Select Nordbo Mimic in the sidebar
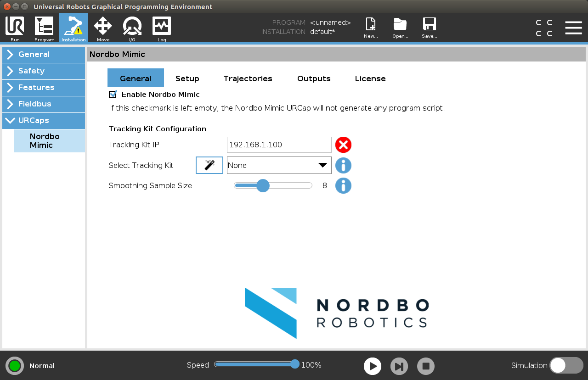Image resolution: width=588 pixels, height=380 pixels. (x=49, y=141)
